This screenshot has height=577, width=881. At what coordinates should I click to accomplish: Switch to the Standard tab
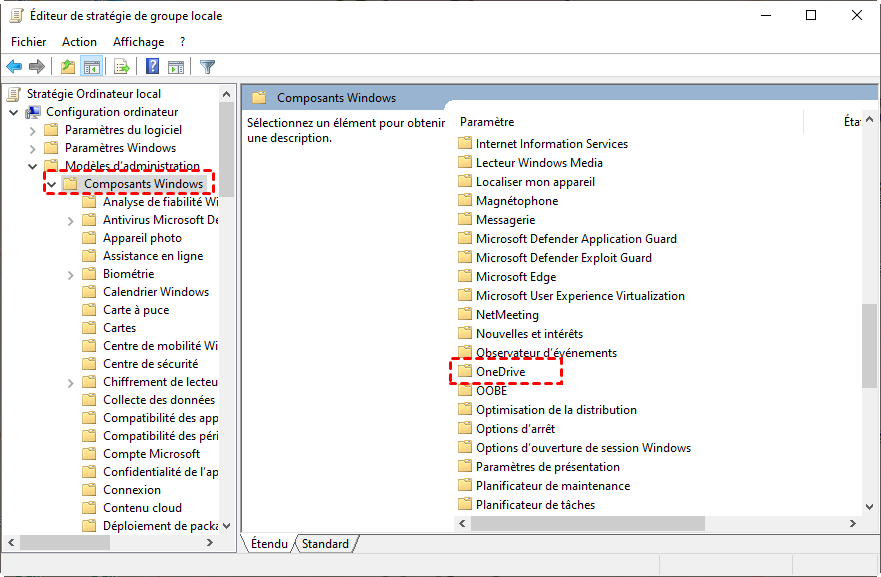point(326,544)
